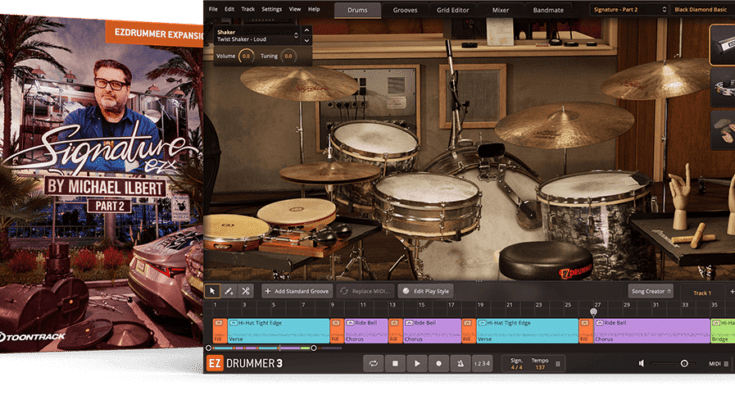This screenshot has width=735, height=400.
Task: Toggle the 1234 count-in button
Action: tap(482, 364)
